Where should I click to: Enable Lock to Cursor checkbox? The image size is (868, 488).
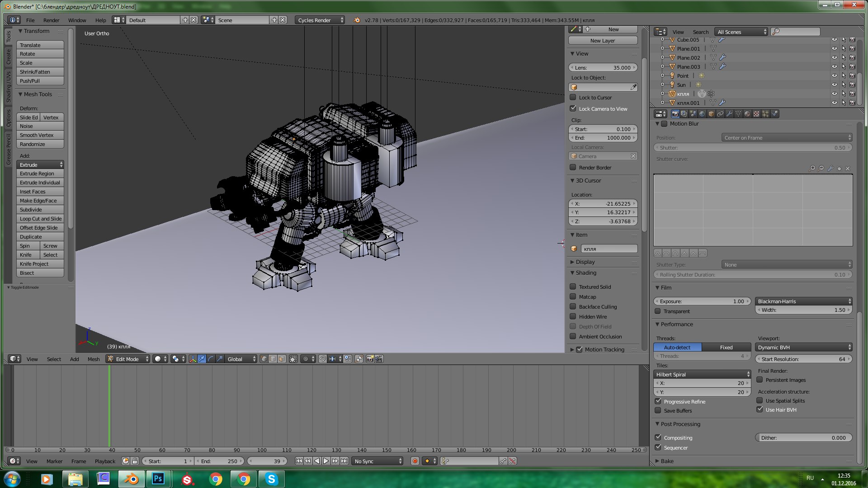pos(573,97)
